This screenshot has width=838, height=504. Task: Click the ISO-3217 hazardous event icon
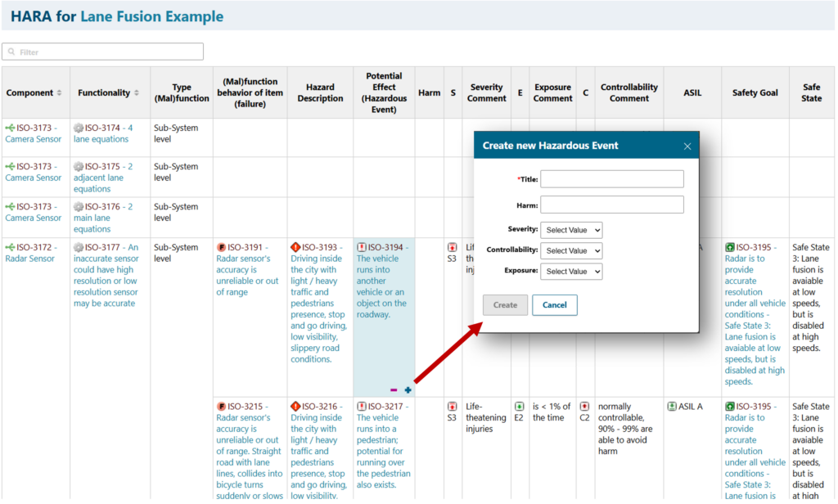point(361,406)
